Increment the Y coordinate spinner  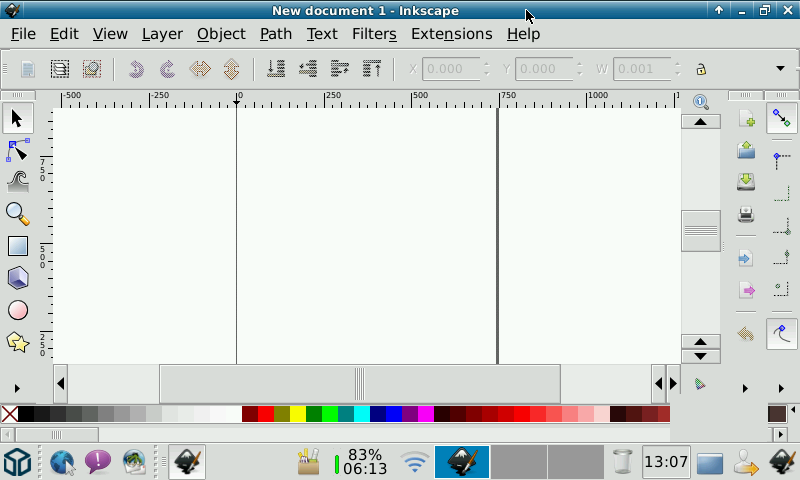pos(580,65)
